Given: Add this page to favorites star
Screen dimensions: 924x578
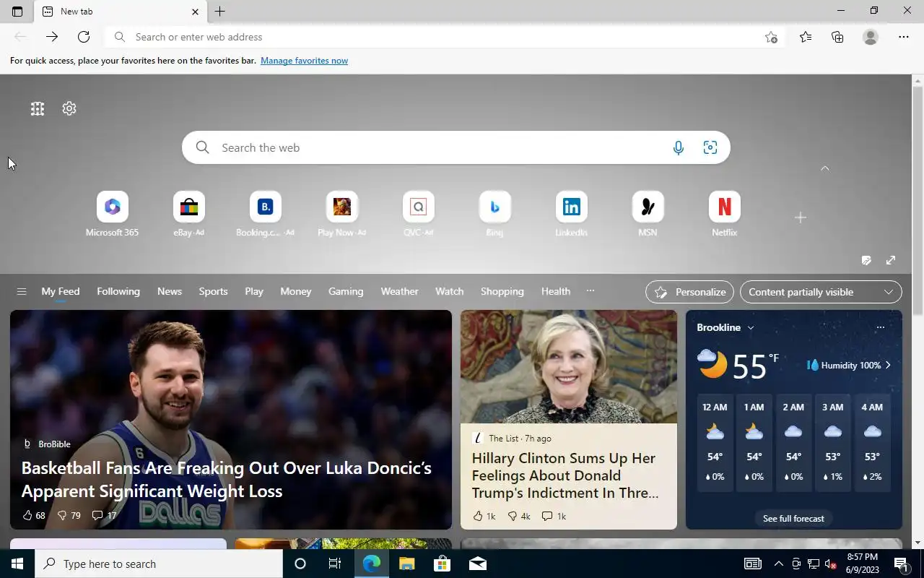Looking at the screenshot, I should click(x=771, y=38).
